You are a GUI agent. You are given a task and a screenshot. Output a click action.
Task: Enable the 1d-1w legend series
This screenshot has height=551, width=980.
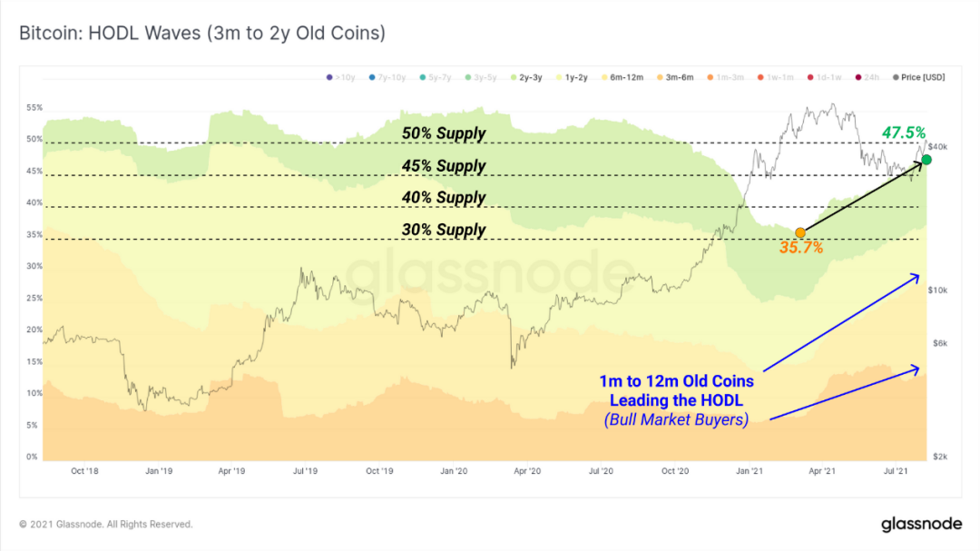(x=824, y=77)
